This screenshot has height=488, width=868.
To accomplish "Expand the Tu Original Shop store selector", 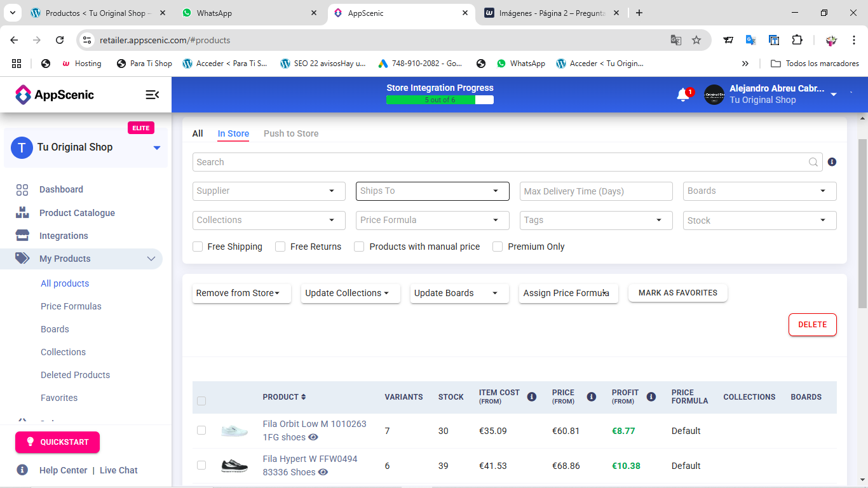I will pos(157,148).
